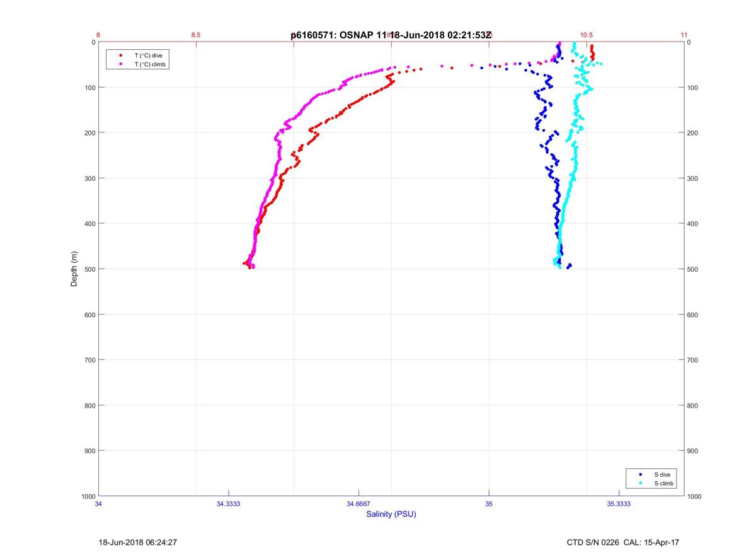Click the 34.6667 salinity tick label
Image resolution: width=756 pixels, height=558 pixels.
pos(359,504)
